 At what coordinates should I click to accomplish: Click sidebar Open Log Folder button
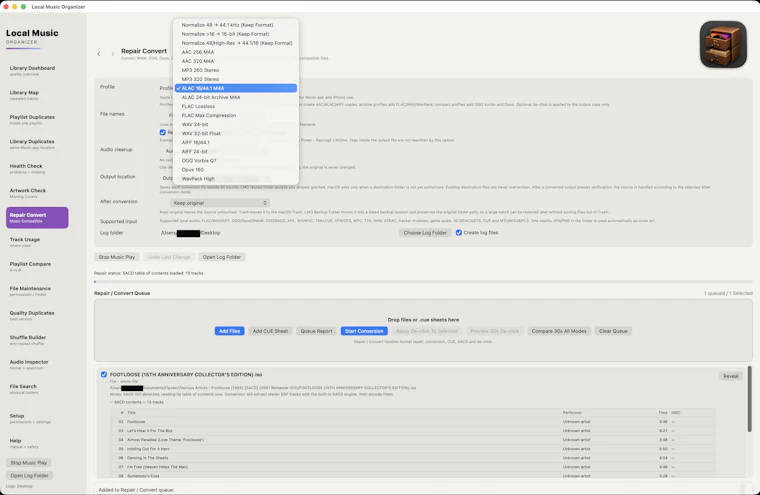click(29, 476)
